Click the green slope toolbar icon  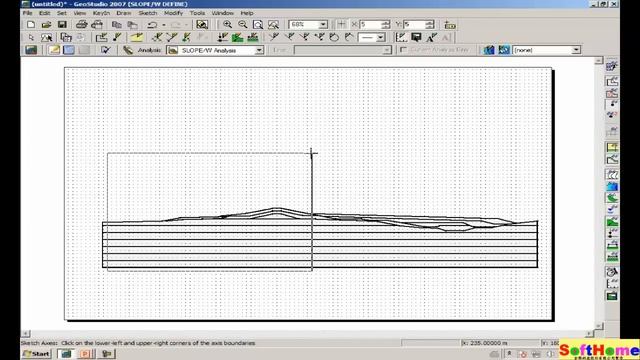[x=237, y=38]
